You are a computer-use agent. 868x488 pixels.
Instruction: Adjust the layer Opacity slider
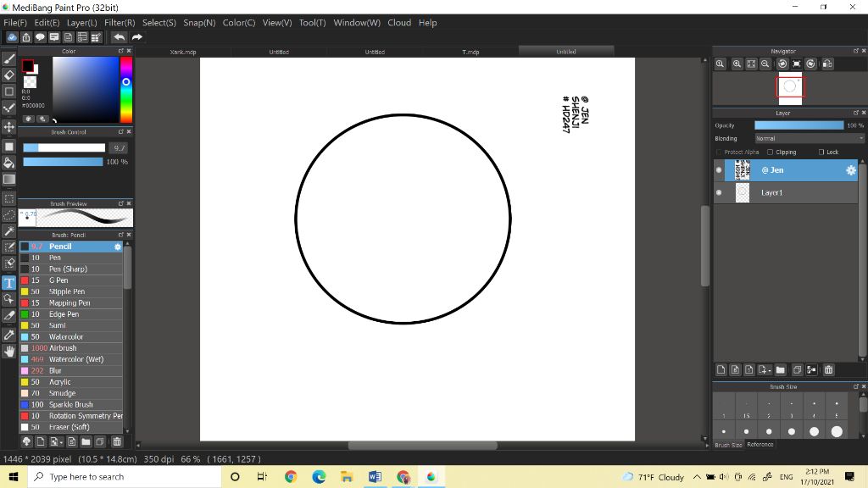pyautogui.click(x=798, y=125)
